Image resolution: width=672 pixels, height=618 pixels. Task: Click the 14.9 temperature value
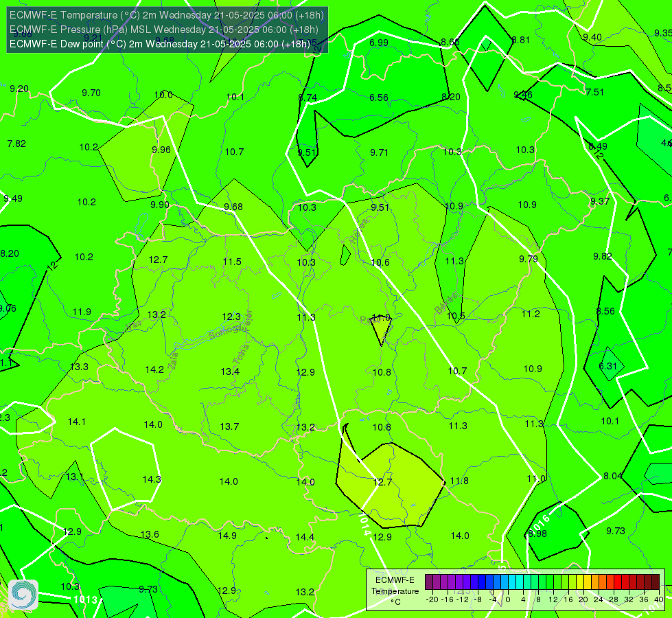pyautogui.click(x=227, y=536)
